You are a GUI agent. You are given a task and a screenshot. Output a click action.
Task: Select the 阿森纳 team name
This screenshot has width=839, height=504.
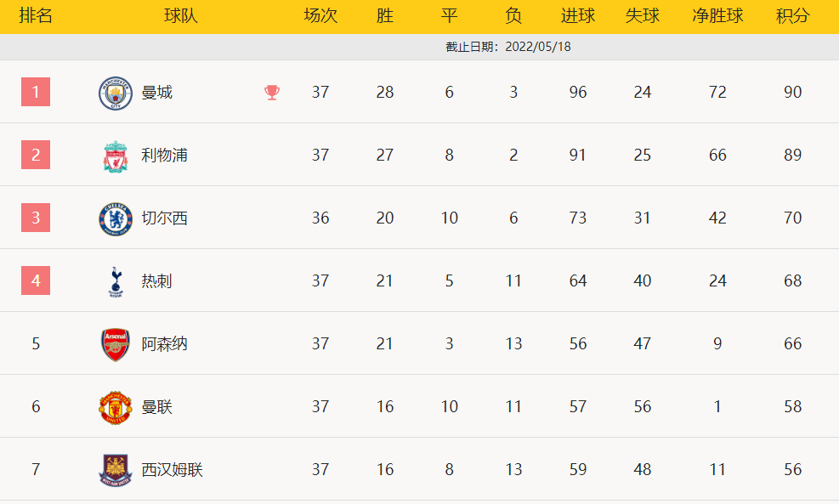tap(164, 344)
